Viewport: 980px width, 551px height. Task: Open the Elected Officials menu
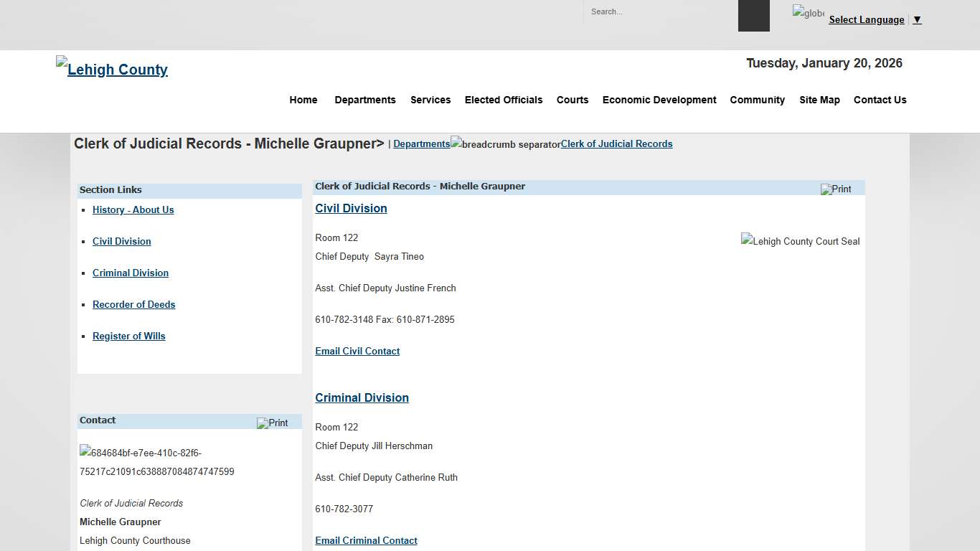tap(503, 100)
